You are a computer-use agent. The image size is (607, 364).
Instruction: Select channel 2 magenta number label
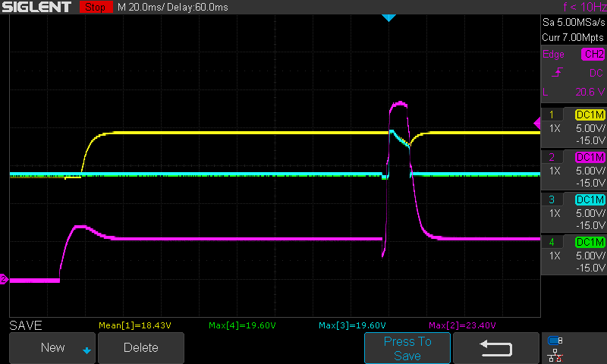click(x=552, y=158)
